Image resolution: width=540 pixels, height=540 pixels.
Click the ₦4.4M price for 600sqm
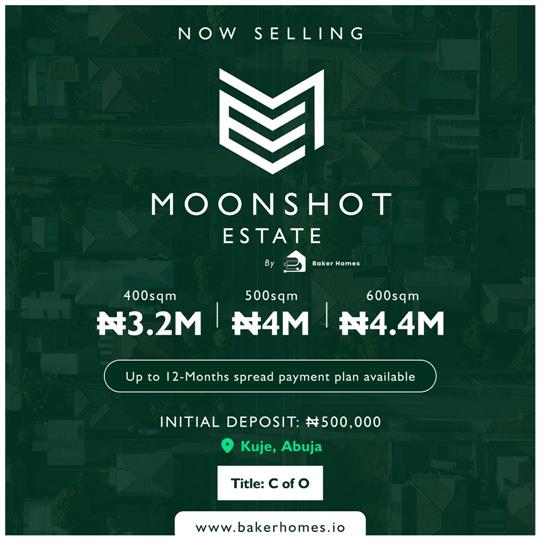[392, 324]
